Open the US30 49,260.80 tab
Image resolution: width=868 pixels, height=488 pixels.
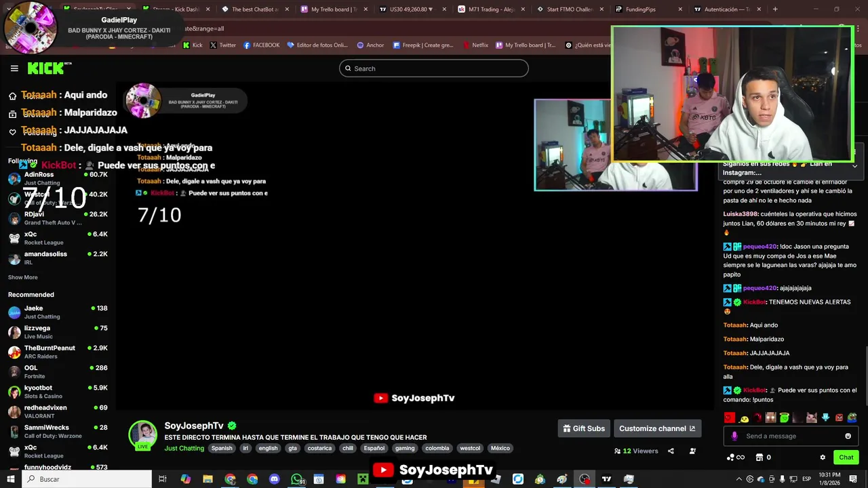click(x=412, y=9)
